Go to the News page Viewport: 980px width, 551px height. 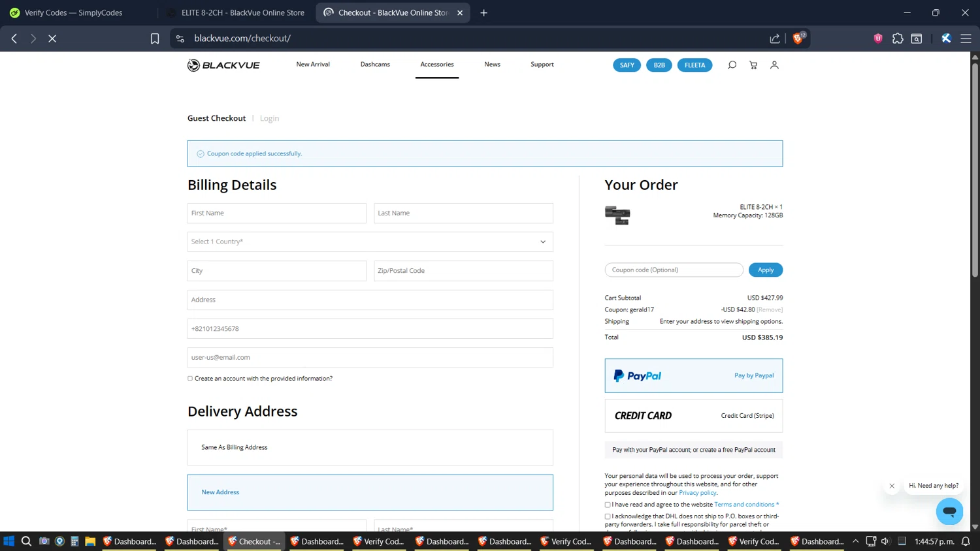click(x=492, y=64)
